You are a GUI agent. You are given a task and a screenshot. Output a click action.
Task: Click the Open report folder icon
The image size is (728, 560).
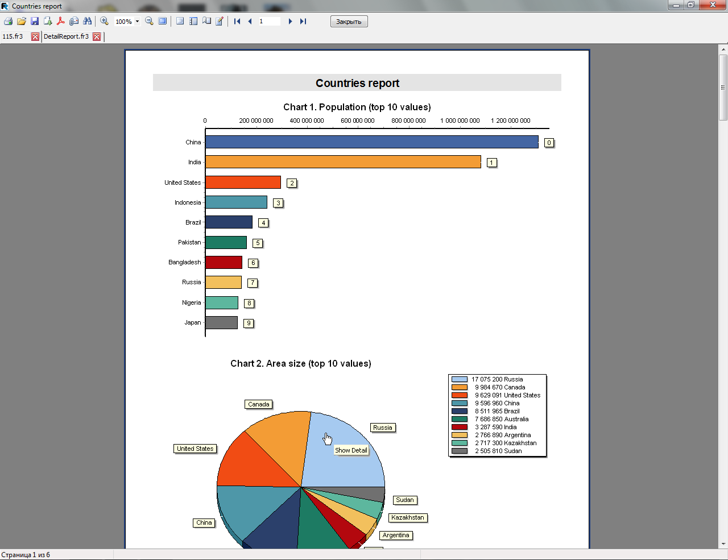(x=22, y=21)
